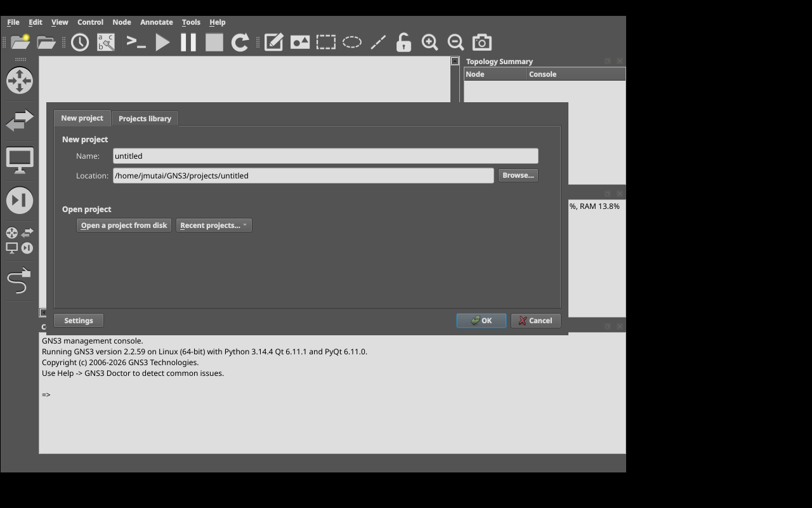The height and width of the screenshot is (508, 812).
Task: Browse all devices sidebar icon
Action: pyautogui.click(x=20, y=241)
